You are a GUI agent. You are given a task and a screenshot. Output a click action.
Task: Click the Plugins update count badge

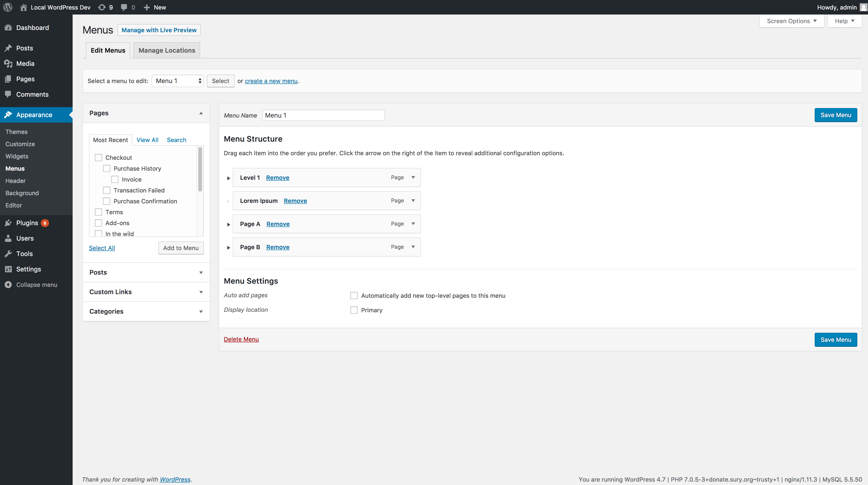[45, 223]
